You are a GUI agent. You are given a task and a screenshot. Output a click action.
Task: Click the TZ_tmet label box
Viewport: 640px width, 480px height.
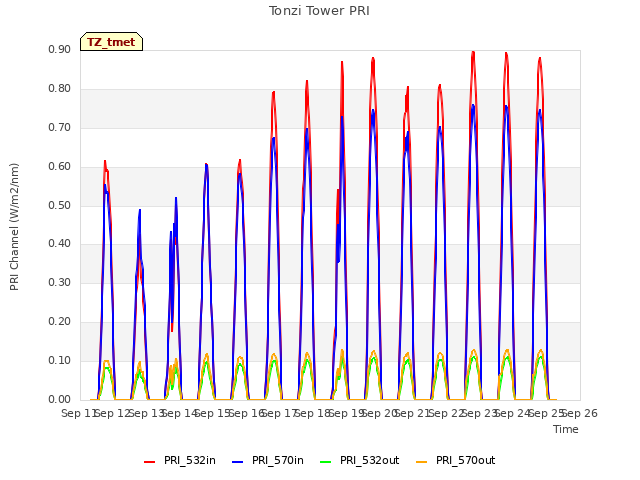click(111, 42)
